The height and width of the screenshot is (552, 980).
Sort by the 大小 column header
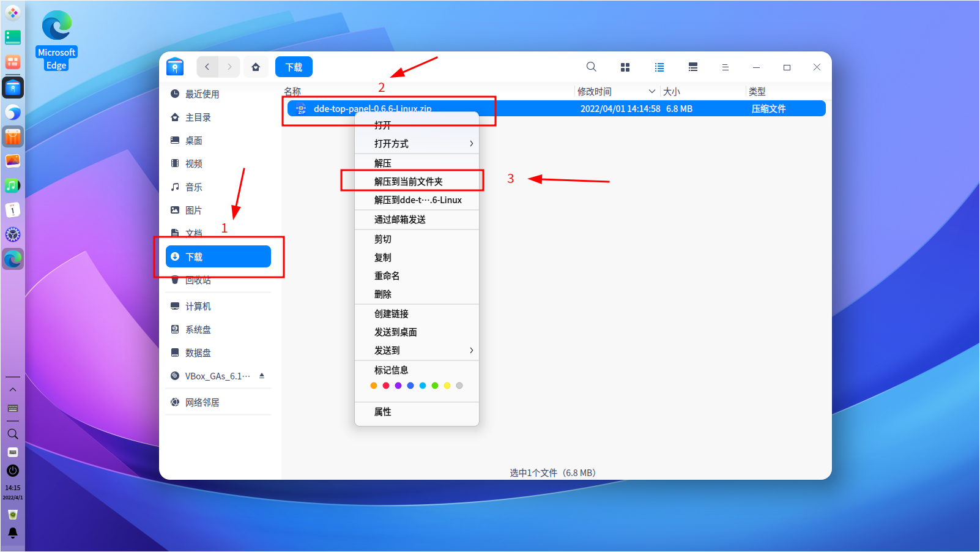pos(671,92)
